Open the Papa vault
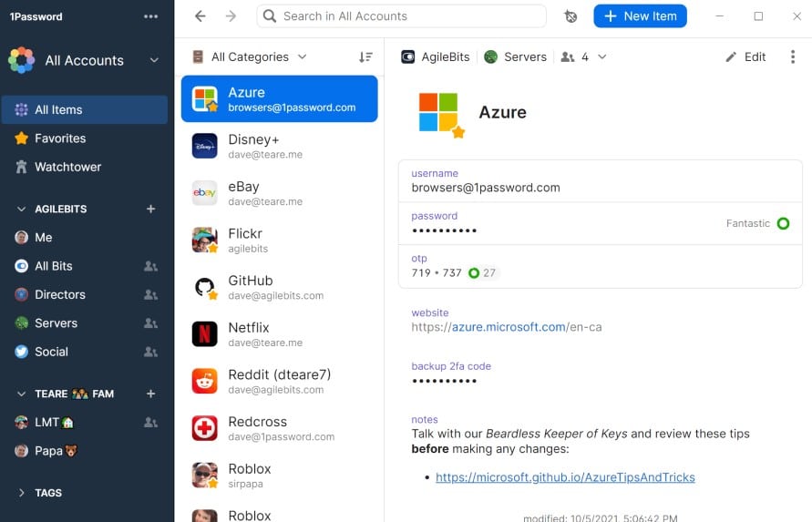The image size is (812, 522). [x=85, y=451]
